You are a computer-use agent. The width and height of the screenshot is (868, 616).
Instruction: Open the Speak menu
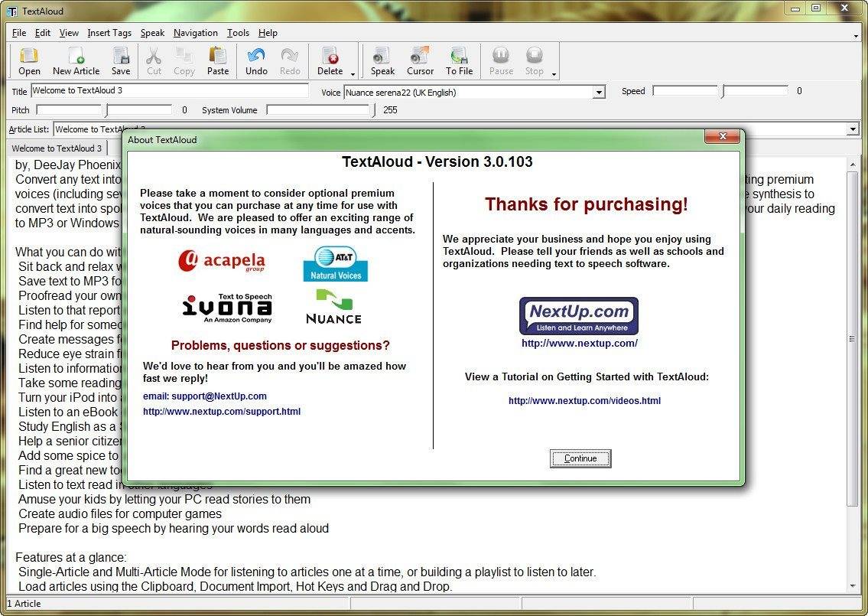tap(152, 33)
